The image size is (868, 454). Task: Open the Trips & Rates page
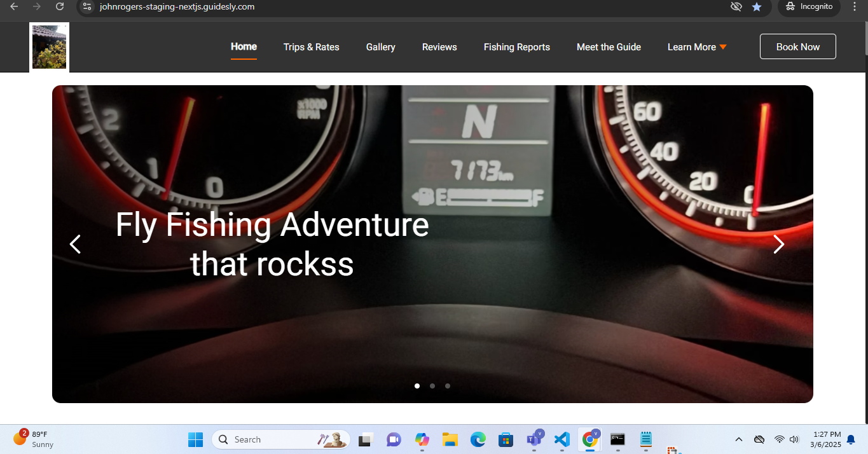tap(311, 47)
